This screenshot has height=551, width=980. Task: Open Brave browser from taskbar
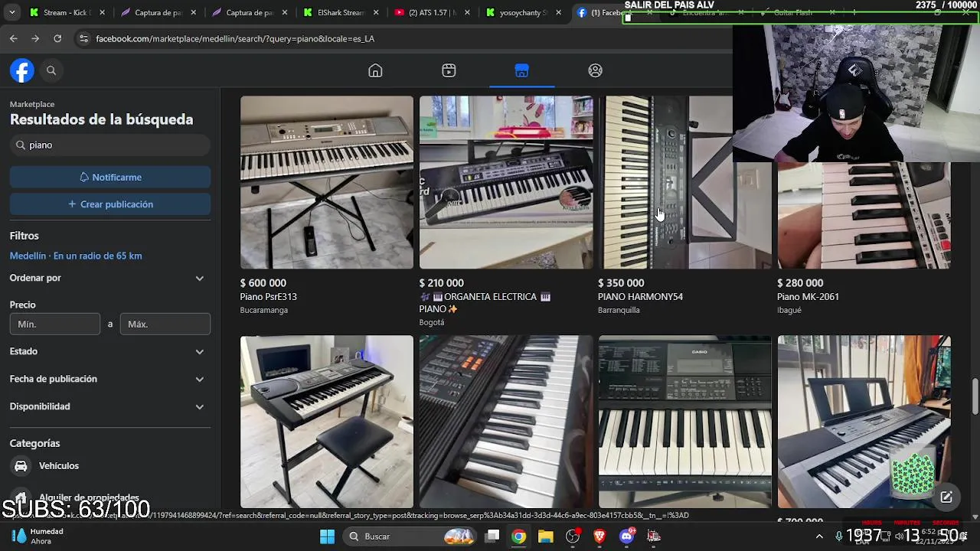(599, 536)
